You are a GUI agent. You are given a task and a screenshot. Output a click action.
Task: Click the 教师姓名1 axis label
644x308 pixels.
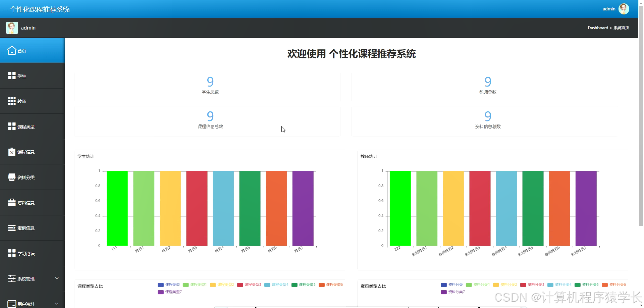[x=419, y=251]
